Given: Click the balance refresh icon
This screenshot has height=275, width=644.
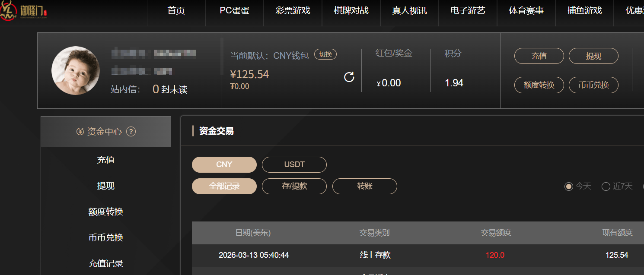Looking at the screenshot, I should pyautogui.click(x=349, y=77).
